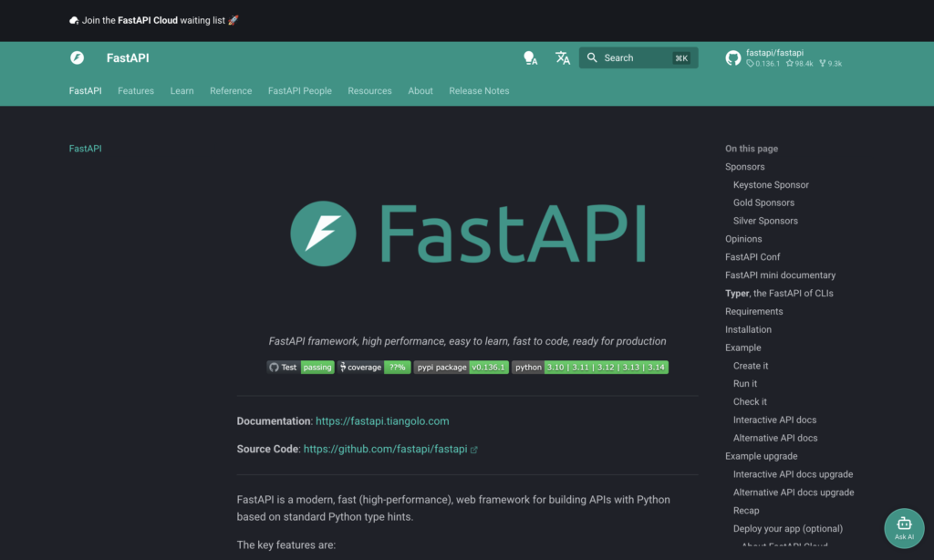The height and width of the screenshot is (560, 934).
Task: Click the ⌘K shortcut hint in search box
Action: pyautogui.click(x=680, y=57)
